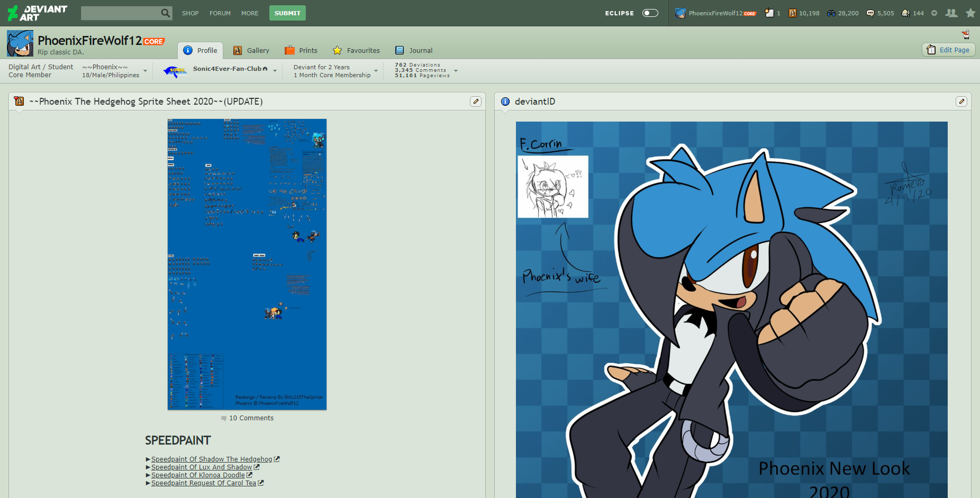
Task: Click the 'Rip classic DA.' tagline
Action: (x=61, y=52)
